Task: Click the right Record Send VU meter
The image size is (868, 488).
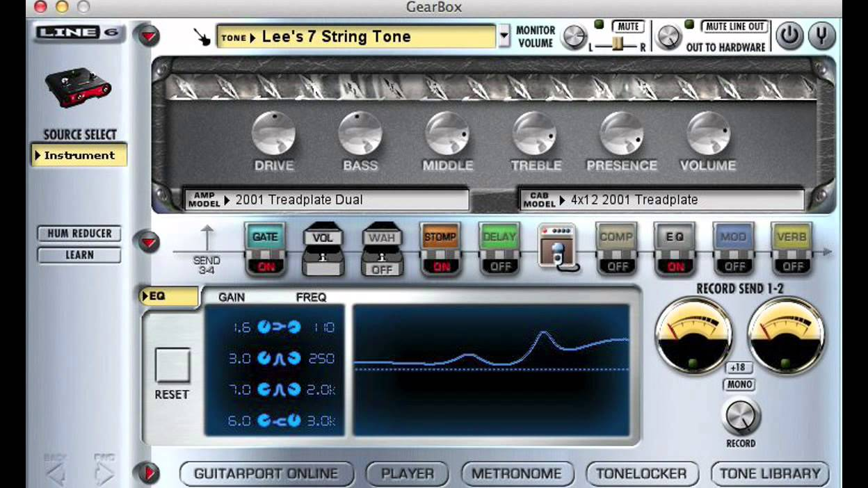Action: (787, 336)
